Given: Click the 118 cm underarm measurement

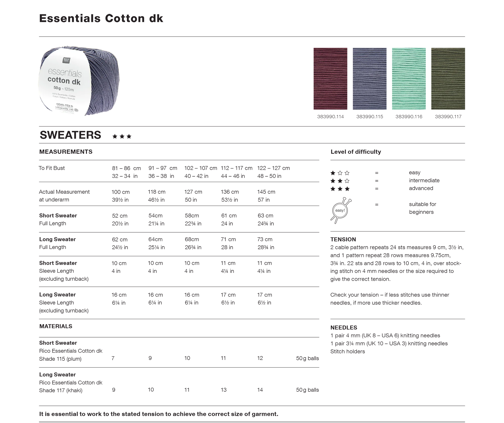Looking at the screenshot, I should click(157, 192).
